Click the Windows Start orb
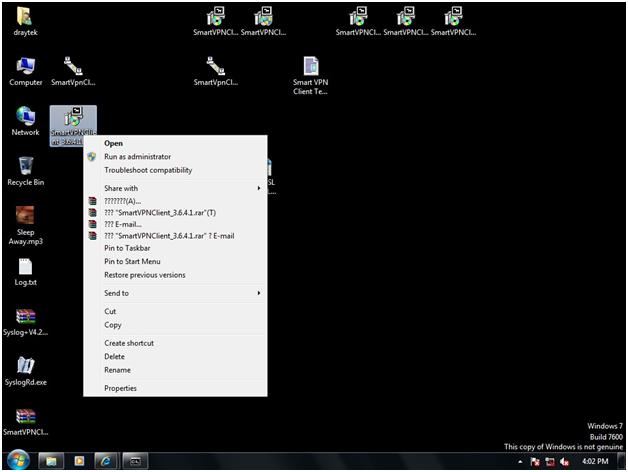This screenshot has width=628, height=472. pos(18,460)
